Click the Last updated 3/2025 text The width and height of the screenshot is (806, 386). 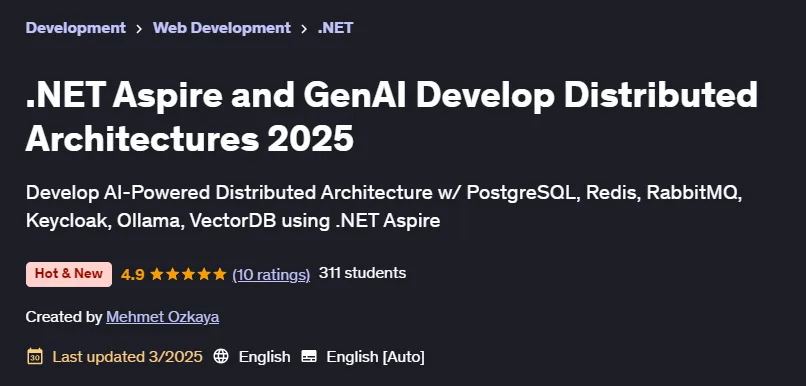tap(127, 357)
